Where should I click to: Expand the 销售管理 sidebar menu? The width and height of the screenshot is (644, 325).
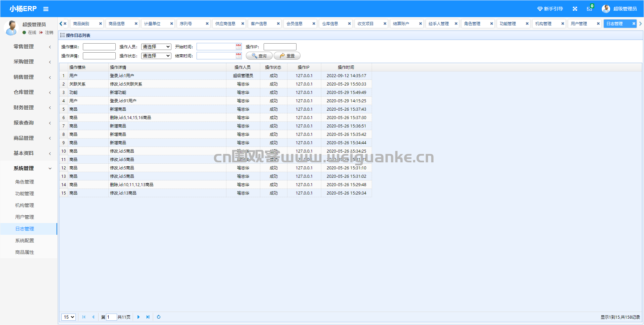pyautogui.click(x=29, y=77)
